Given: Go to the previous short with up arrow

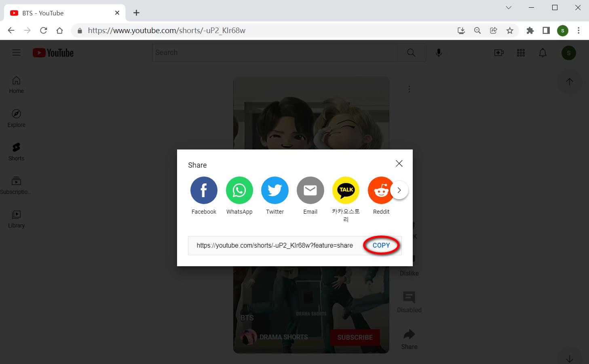Looking at the screenshot, I should [570, 82].
